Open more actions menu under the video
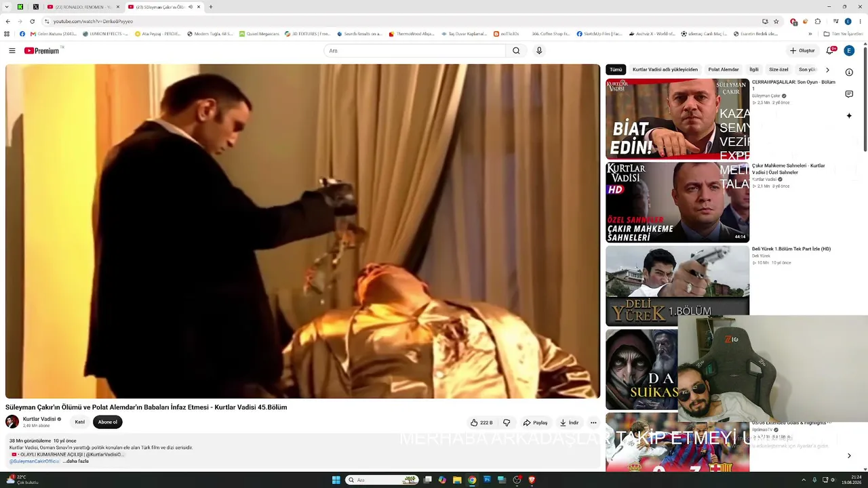The image size is (868, 488). pyautogui.click(x=593, y=422)
